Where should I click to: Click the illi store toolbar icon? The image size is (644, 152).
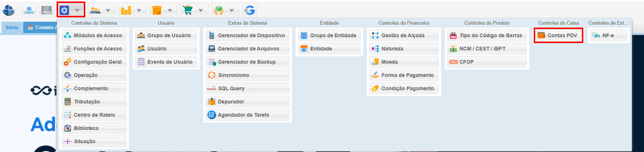point(29,10)
